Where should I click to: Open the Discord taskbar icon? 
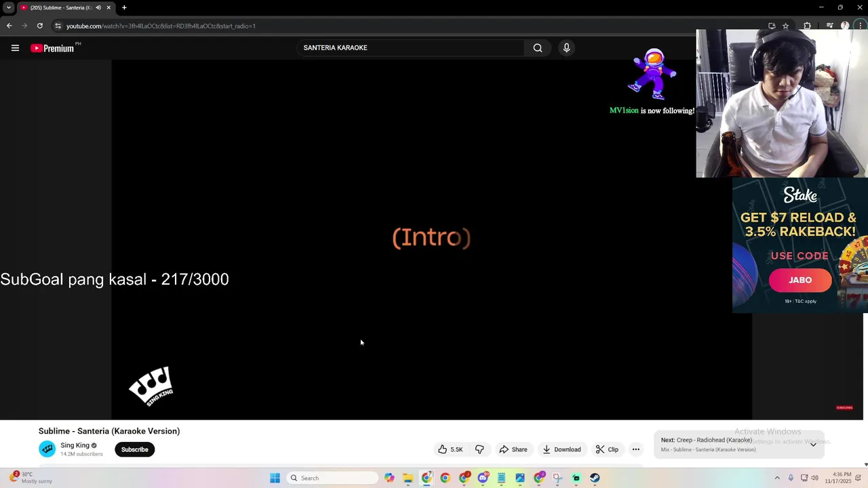point(483,478)
